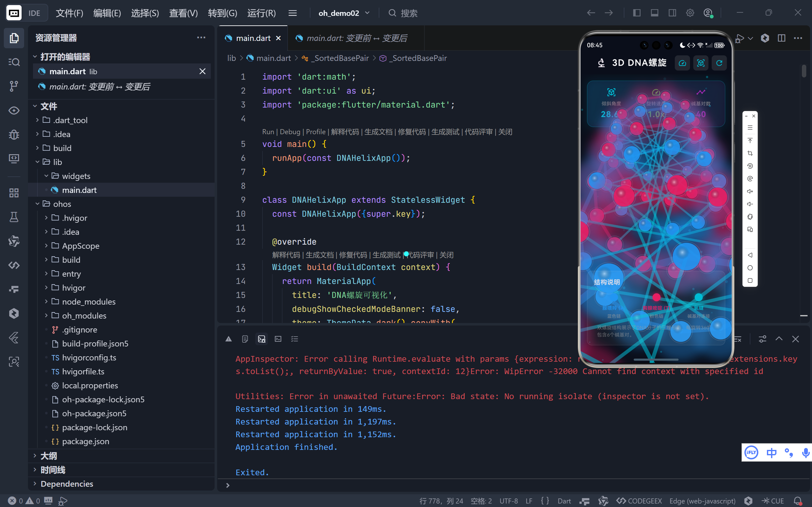Viewport: 812px width, 507px height.
Task: Click emulator volume up icon
Action: (750, 191)
